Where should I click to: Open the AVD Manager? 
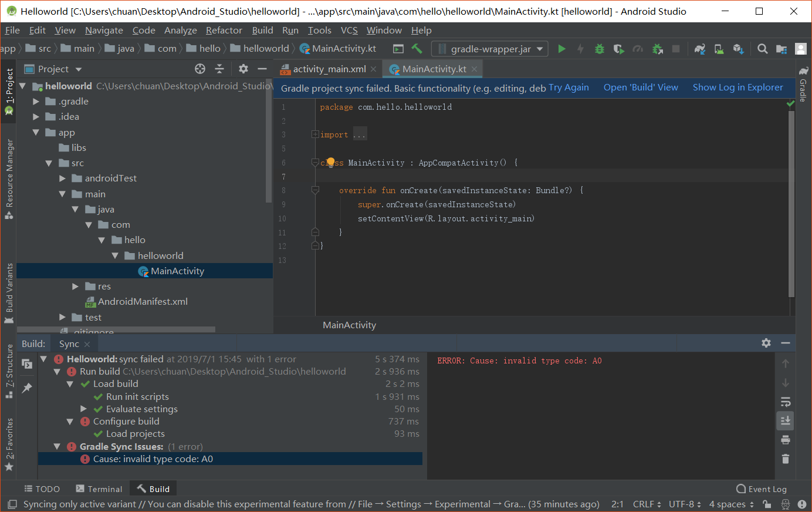coord(719,49)
